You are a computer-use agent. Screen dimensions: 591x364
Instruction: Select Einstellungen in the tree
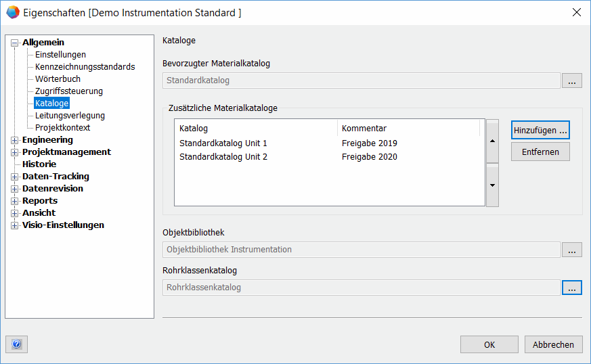coord(60,55)
